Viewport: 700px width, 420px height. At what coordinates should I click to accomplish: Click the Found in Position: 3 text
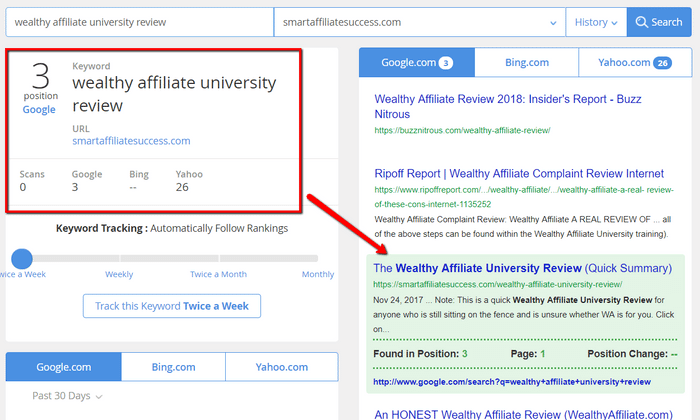[x=420, y=354]
